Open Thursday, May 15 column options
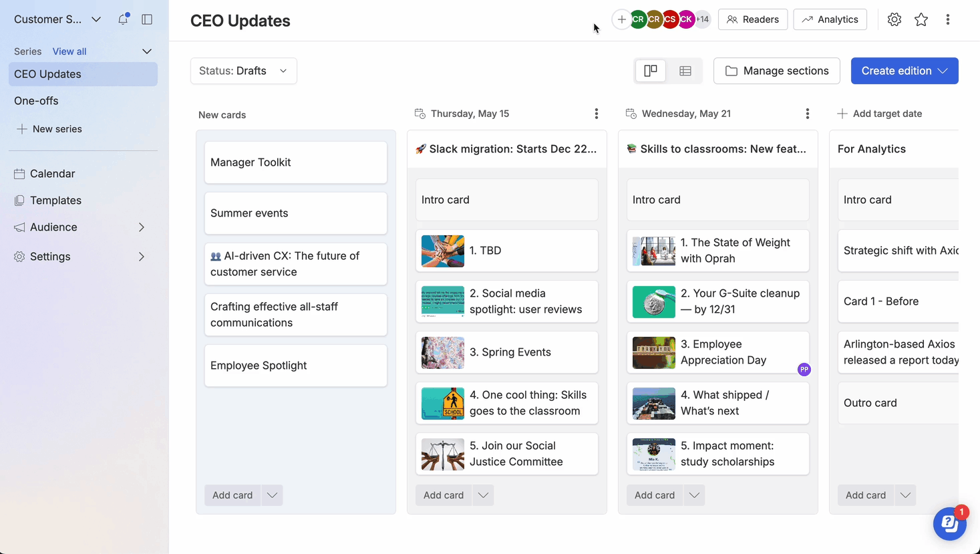This screenshot has height=554, width=980. tap(597, 114)
